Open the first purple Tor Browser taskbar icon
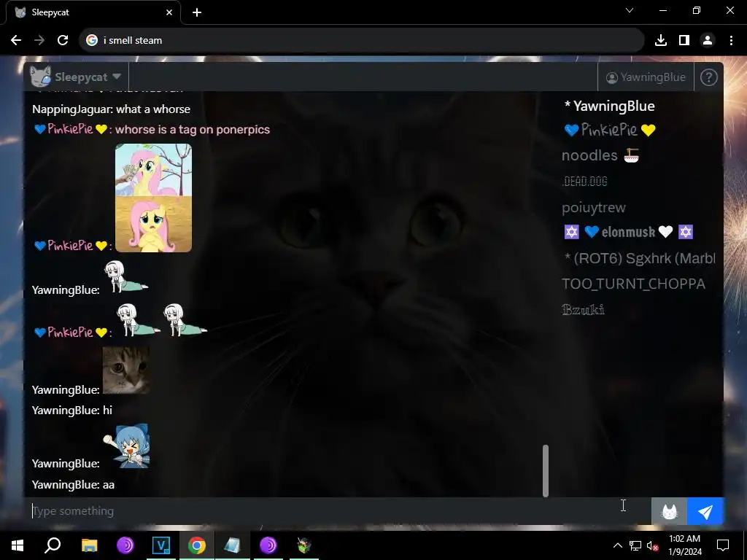 click(x=125, y=545)
